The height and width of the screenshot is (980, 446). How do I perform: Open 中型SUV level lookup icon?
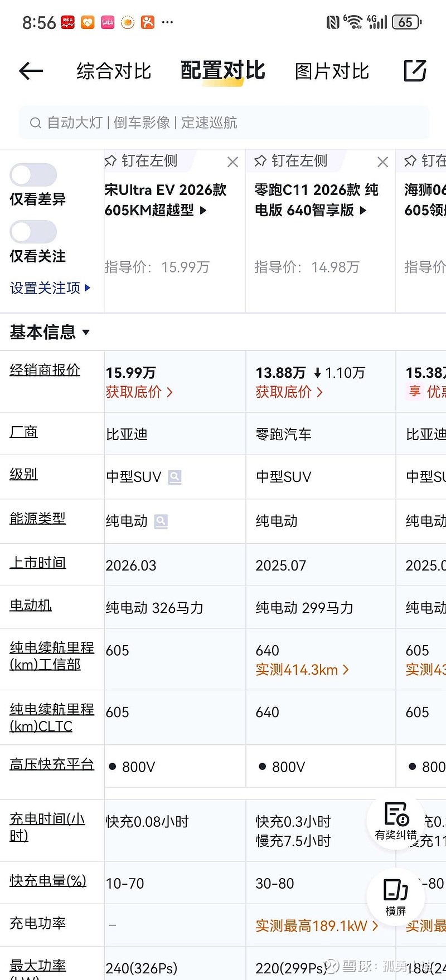tap(174, 477)
